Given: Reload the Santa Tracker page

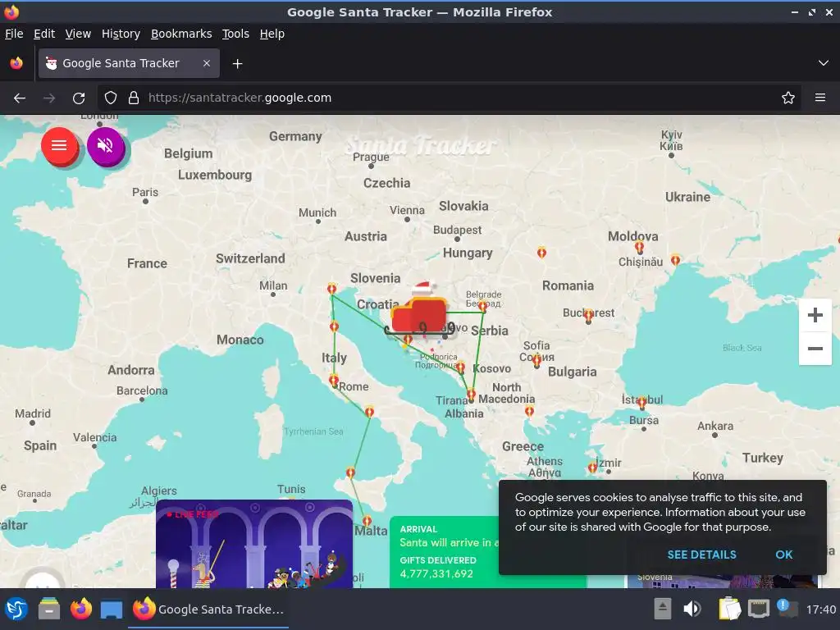Looking at the screenshot, I should click(x=79, y=98).
